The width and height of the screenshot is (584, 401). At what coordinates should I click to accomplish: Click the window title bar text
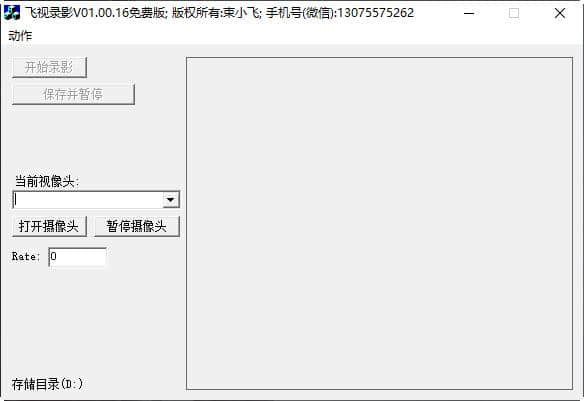pos(219,13)
